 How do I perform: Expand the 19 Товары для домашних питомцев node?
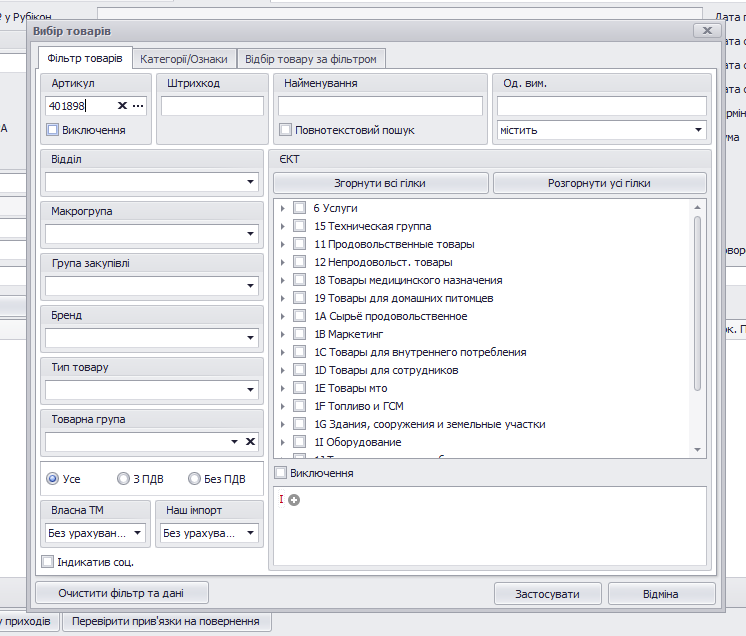(283, 298)
